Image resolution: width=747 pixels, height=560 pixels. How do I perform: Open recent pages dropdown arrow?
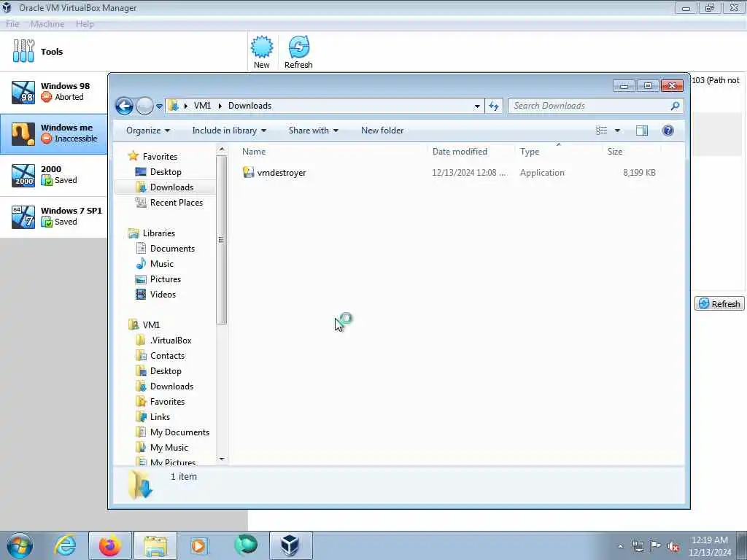point(159,106)
